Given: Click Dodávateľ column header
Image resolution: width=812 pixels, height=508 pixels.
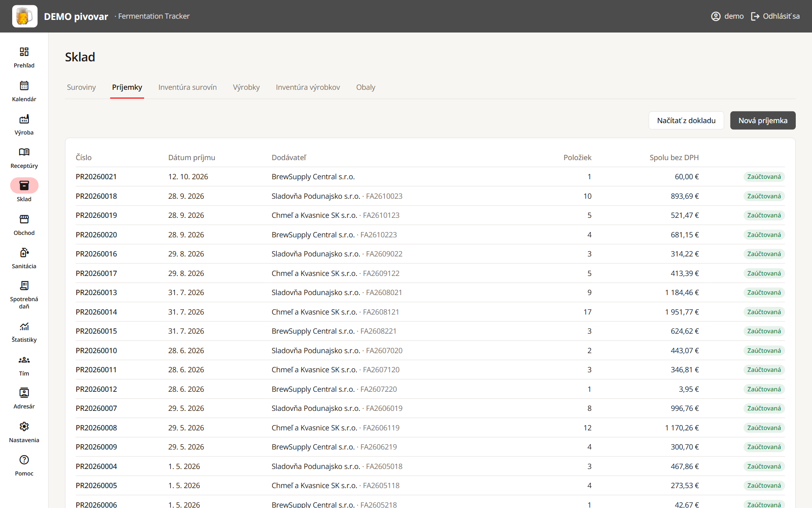Looking at the screenshot, I should tap(289, 158).
